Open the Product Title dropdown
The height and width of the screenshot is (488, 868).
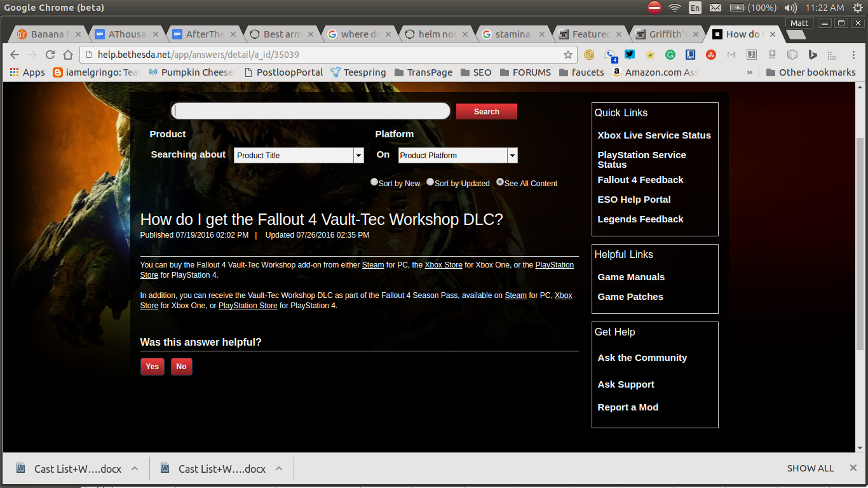(299, 155)
